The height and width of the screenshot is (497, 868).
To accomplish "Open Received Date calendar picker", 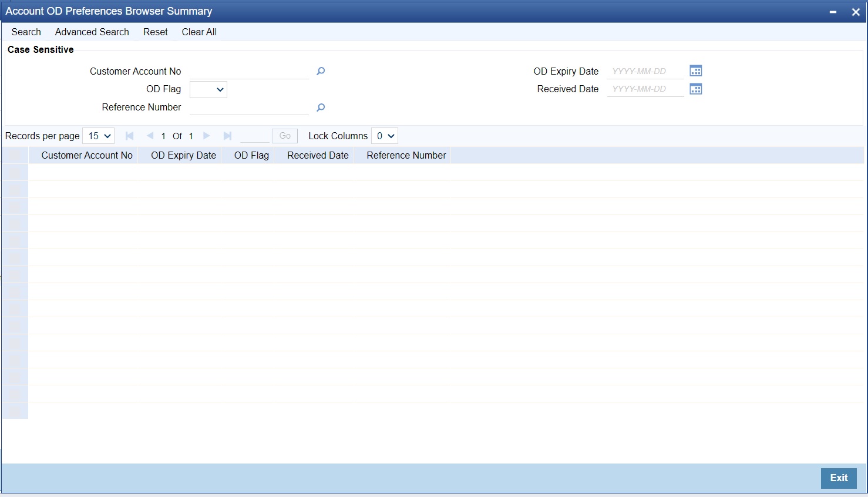I will click(696, 89).
